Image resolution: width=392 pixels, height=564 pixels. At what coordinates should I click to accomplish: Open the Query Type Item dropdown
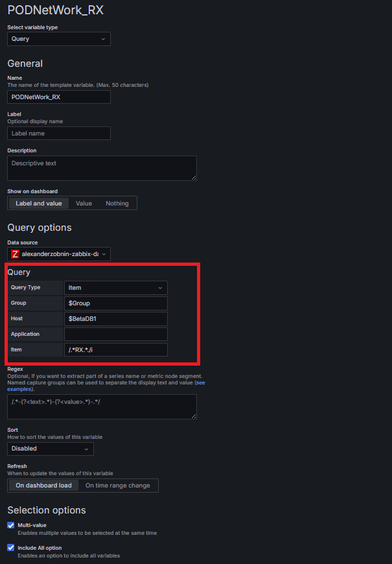(115, 288)
